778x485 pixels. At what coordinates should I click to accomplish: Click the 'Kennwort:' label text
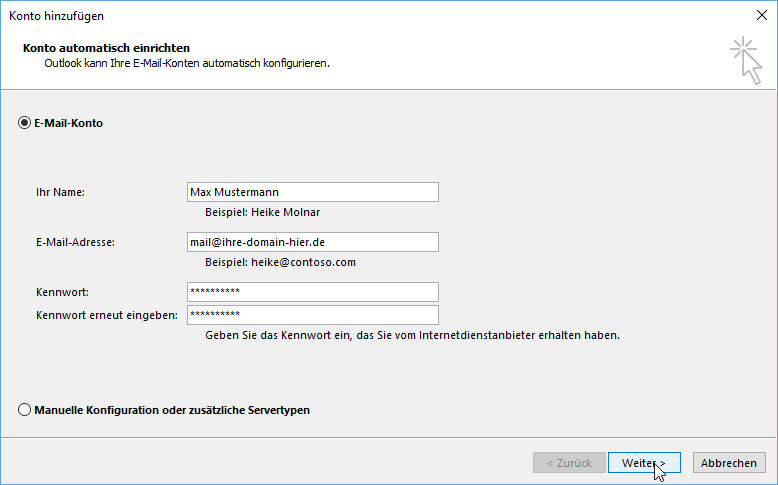point(62,292)
